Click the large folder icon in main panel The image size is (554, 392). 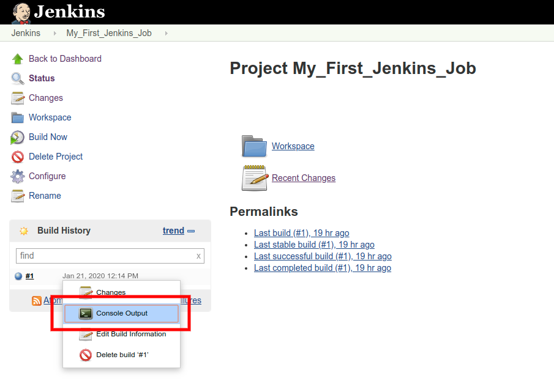pyautogui.click(x=255, y=146)
